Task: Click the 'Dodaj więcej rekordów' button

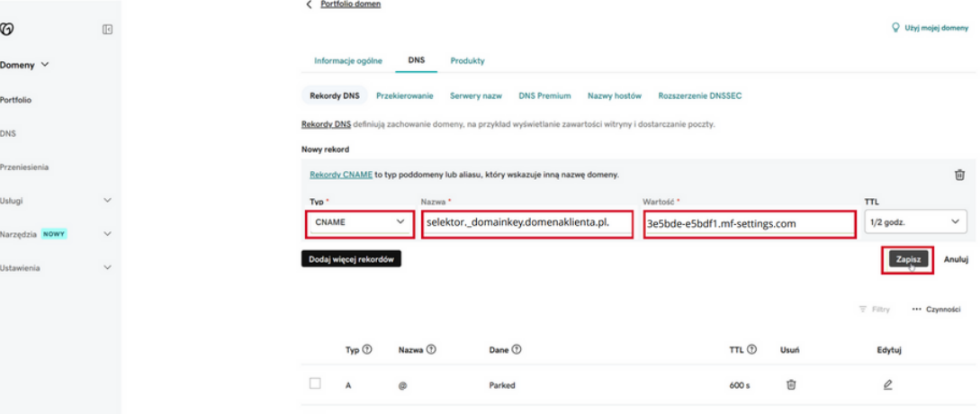Action: click(351, 259)
